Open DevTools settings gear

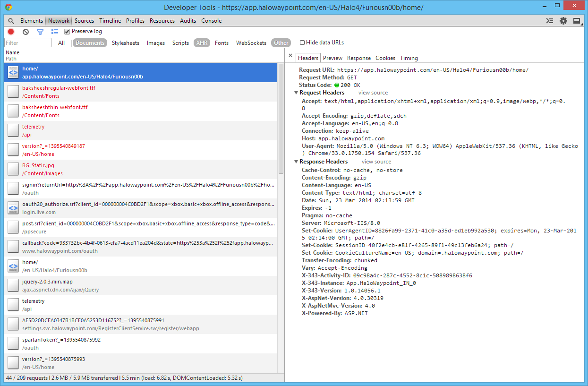[563, 21]
